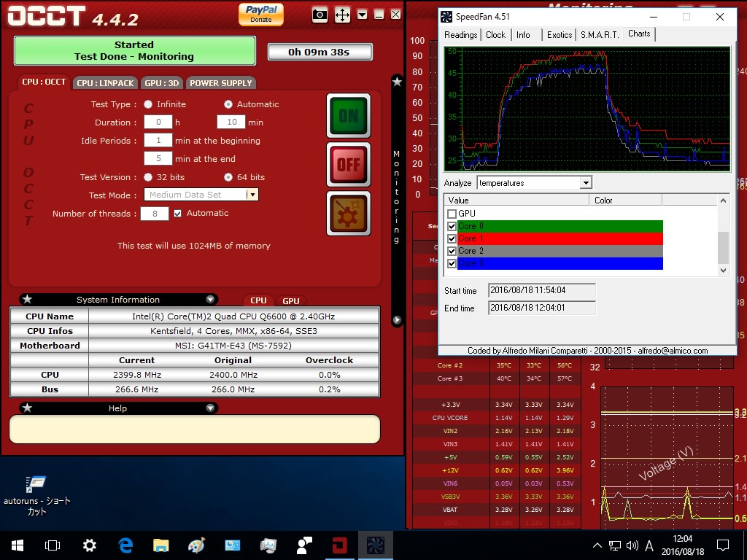Open the Windows Start menu
The width and height of the screenshot is (747, 560).
[18, 545]
